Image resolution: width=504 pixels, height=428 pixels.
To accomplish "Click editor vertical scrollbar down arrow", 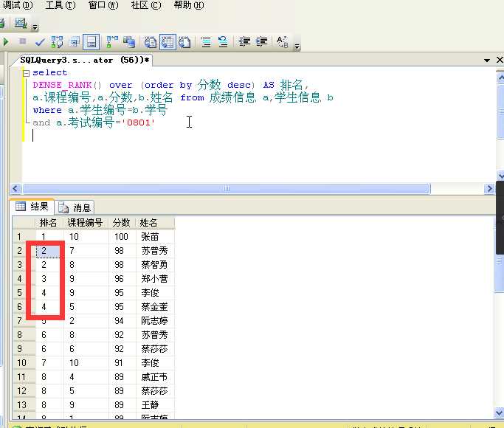I will 500,176.
